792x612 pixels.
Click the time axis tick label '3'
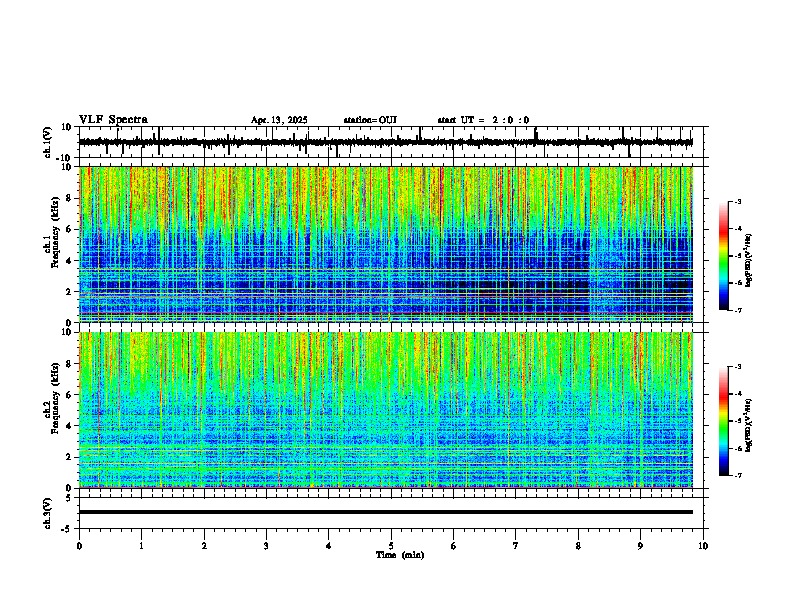pos(266,546)
